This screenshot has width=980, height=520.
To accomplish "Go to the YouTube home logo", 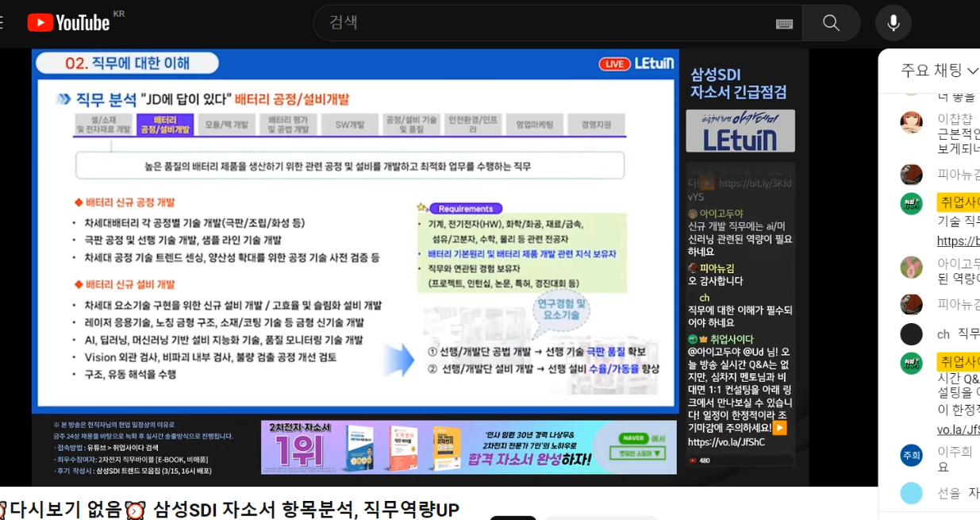I will [69, 22].
